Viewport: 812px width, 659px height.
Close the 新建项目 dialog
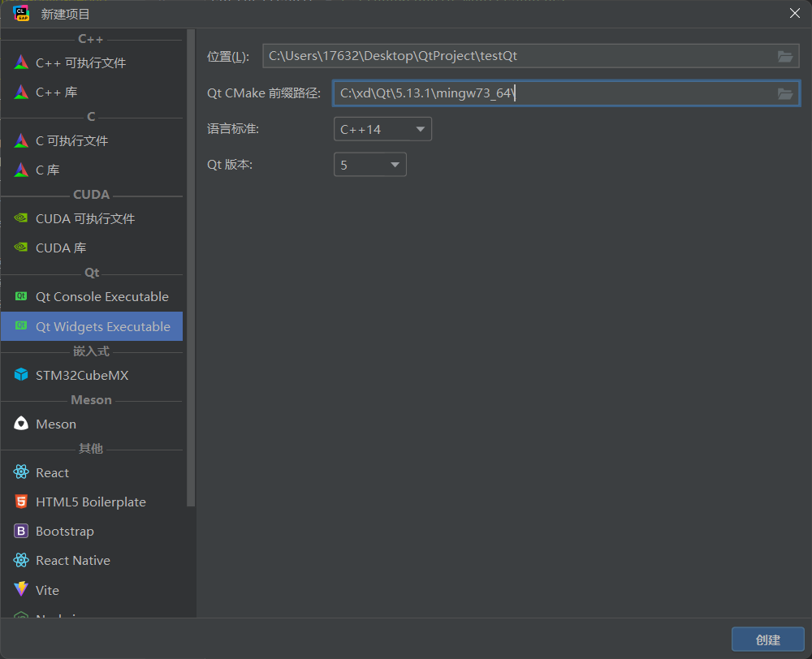click(794, 14)
